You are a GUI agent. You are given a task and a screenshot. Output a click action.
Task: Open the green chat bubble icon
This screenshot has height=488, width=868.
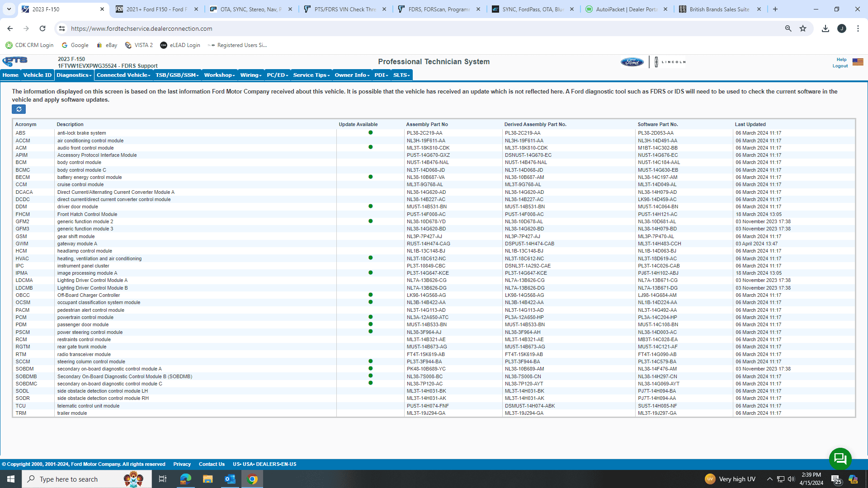pyautogui.click(x=840, y=459)
